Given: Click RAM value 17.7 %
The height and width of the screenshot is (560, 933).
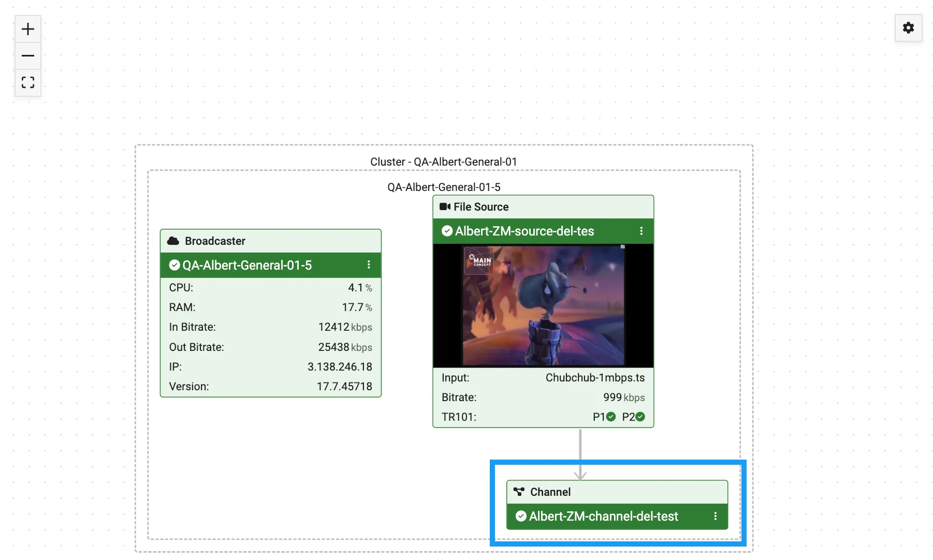Looking at the screenshot, I should click(357, 307).
